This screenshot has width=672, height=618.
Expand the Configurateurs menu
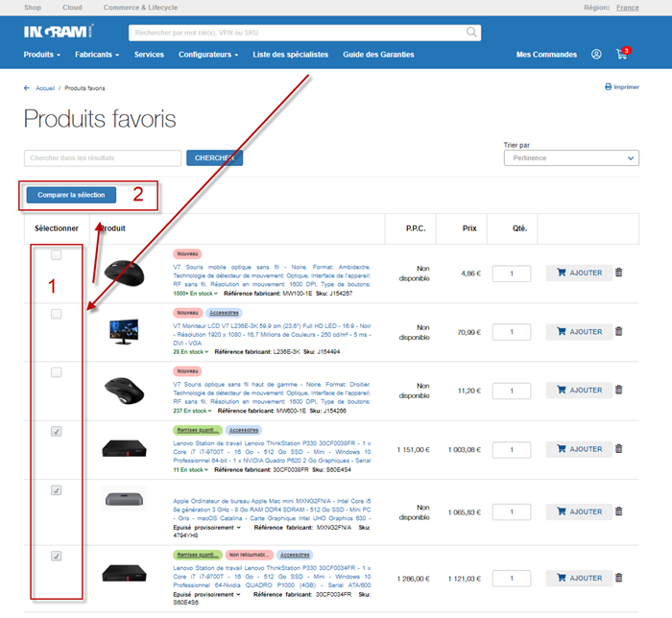pos(208,55)
